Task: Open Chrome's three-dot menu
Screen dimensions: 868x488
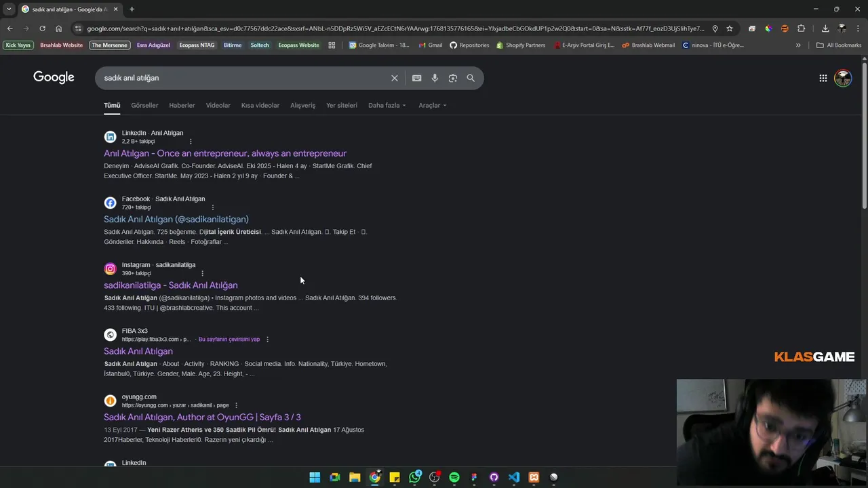Action: pyautogui.click(x=859, y=28)
